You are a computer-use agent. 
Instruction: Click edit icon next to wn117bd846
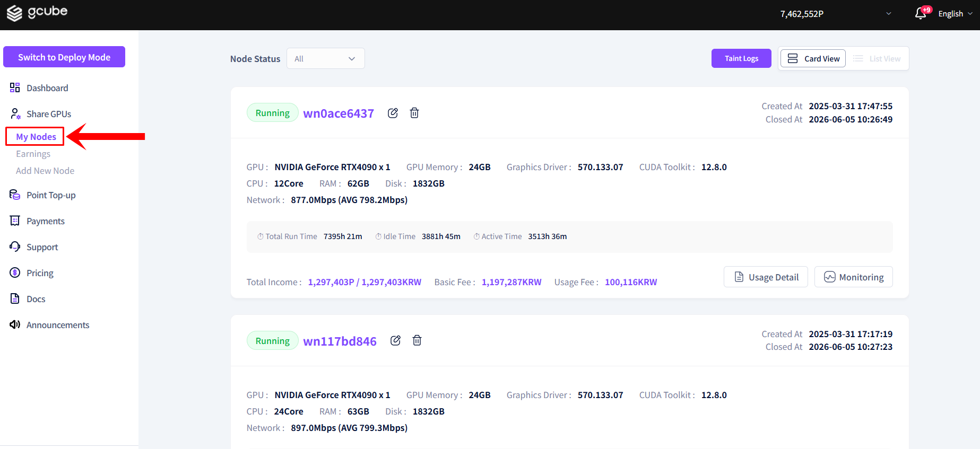coord(395,340)
